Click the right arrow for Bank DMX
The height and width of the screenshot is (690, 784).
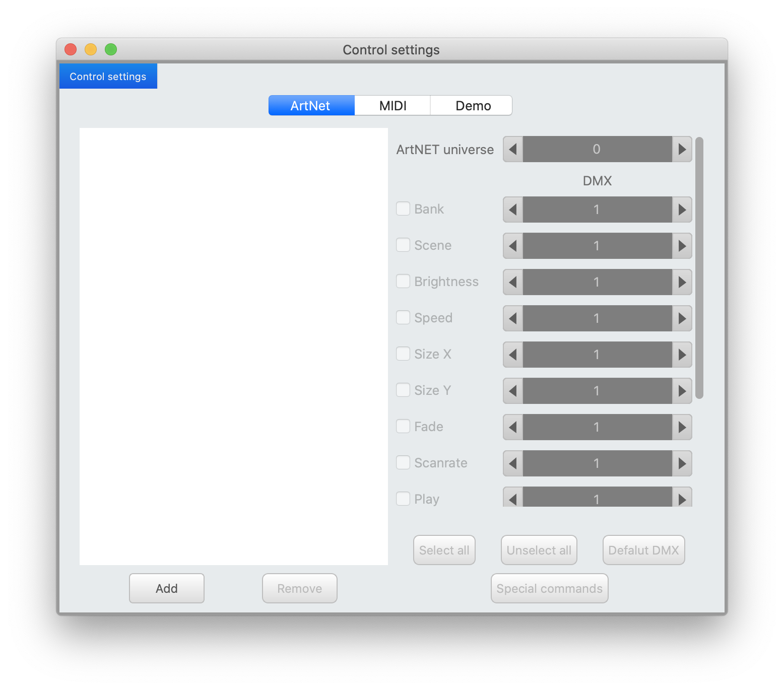682,210
